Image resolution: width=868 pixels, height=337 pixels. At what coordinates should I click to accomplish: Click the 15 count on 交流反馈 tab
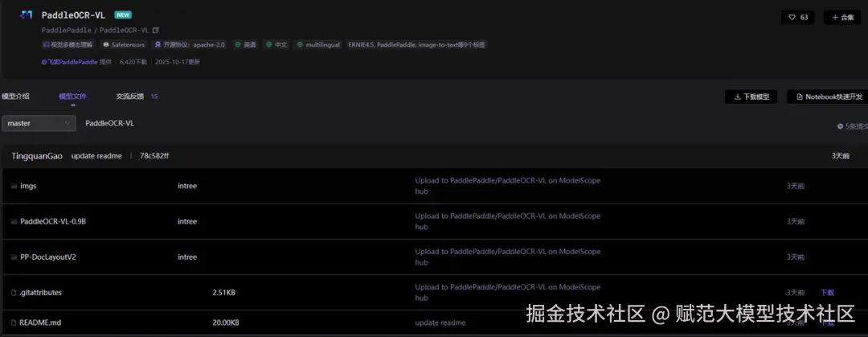[x=154, y=97]
